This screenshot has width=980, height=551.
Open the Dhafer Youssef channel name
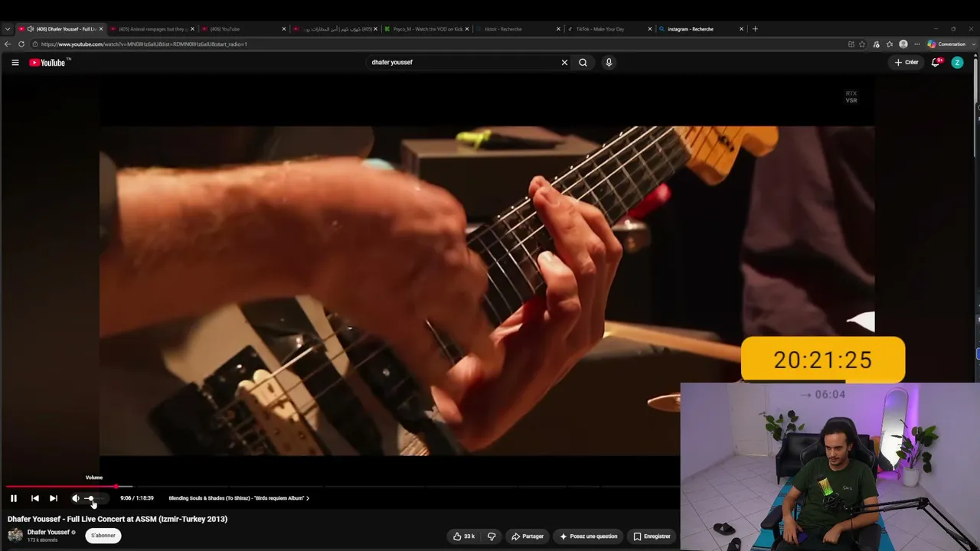[48, 532]
